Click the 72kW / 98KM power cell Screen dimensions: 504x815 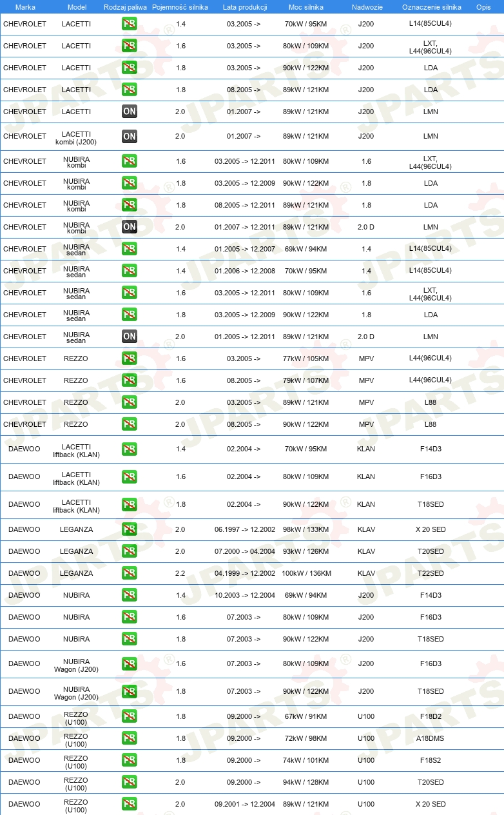306,738
